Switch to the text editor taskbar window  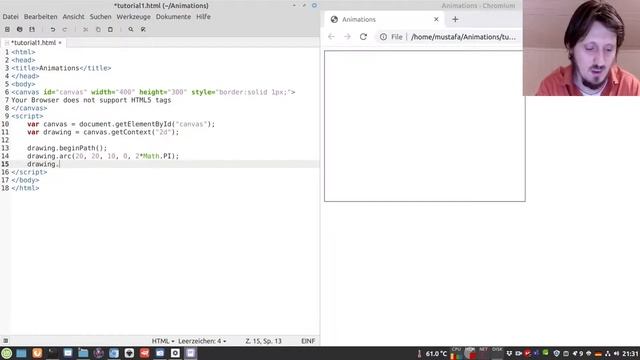click(x=191, y=353)
